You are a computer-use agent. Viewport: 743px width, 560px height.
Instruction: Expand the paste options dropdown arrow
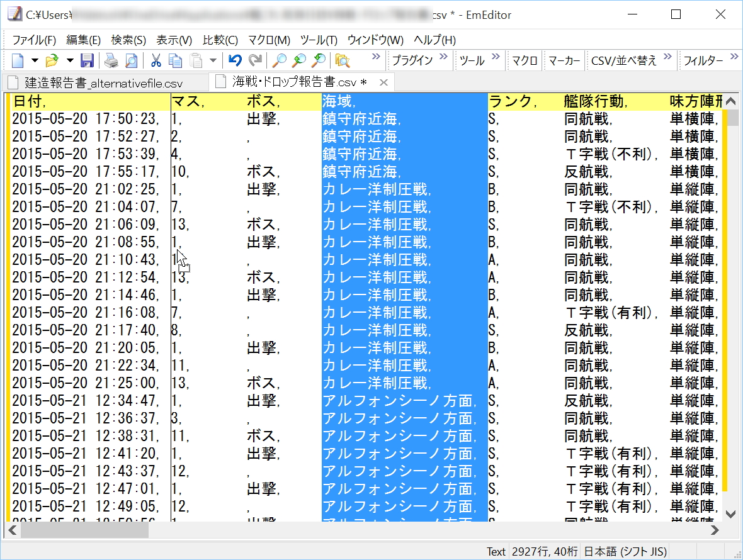coord(213,60)
